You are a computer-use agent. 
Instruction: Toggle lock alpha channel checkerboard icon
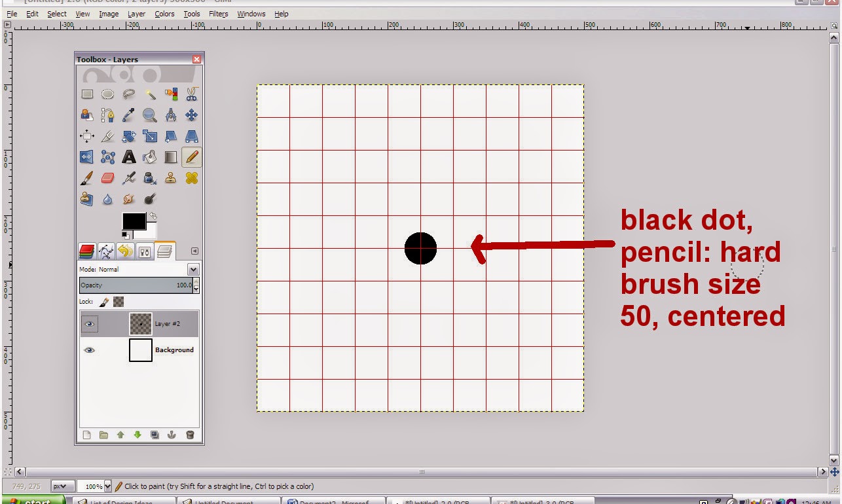click(119, 302)
